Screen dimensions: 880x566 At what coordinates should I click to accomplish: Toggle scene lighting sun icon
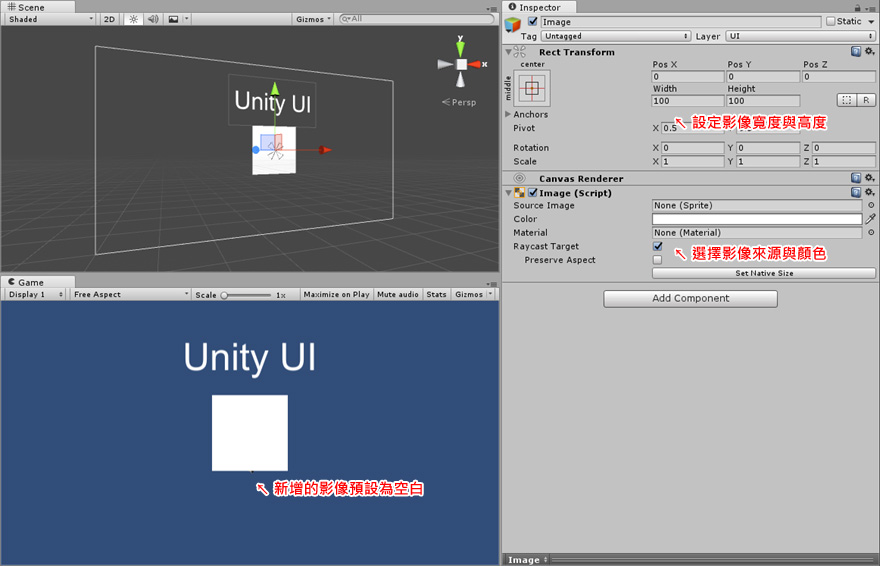pos(133,19)
